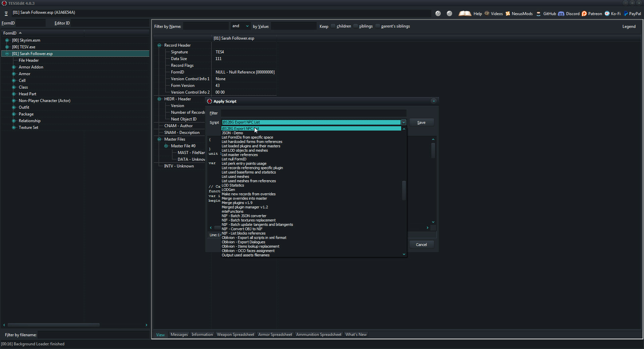Viewport: 644px width, 349px height.
Task: Open the NexusMods icon
Action: pos(508,14)
